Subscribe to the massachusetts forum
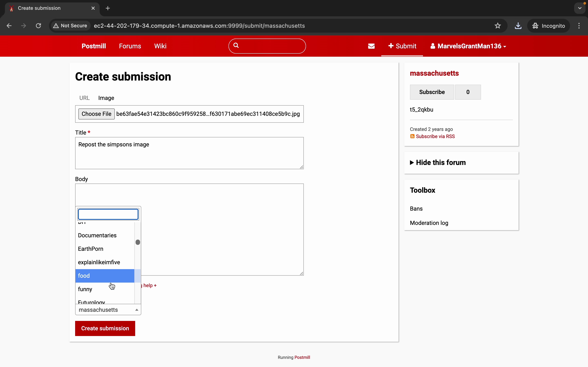The height and width of the screenshot is (367, 588). pyautogui.click(x=432, y=92)
